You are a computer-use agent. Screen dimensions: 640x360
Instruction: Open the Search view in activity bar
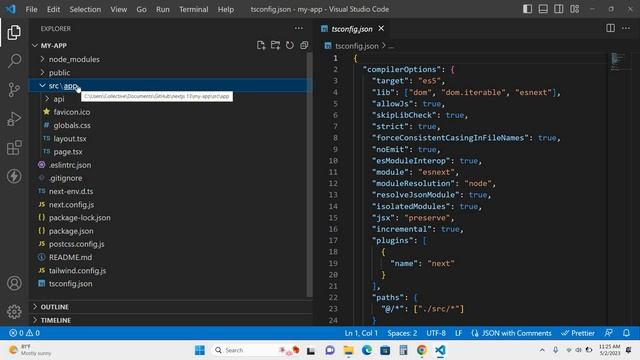[x=14, y=61]
